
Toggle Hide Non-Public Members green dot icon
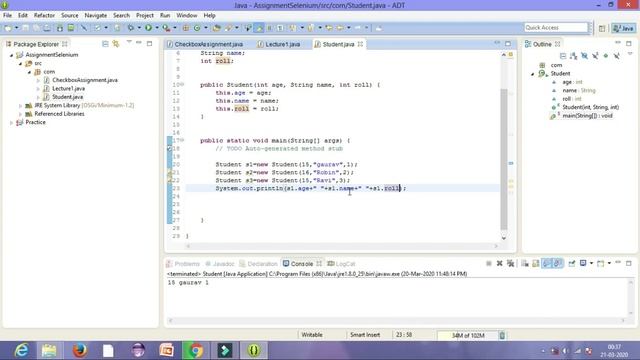(x=606, y=56)
